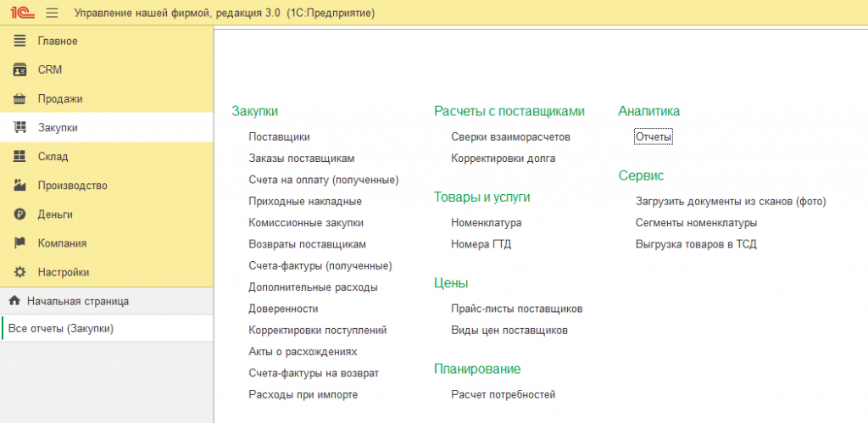Screen dimensions: 868x423
Task: Open Комиссионные закупки
Action: pyautogui.click(x=306, y=223)
